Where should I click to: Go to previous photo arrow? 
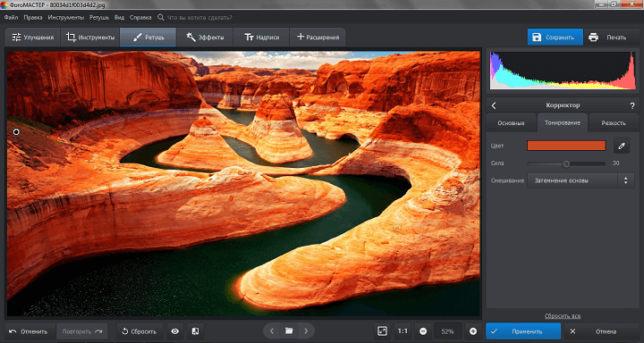click(x=272, y=330)
